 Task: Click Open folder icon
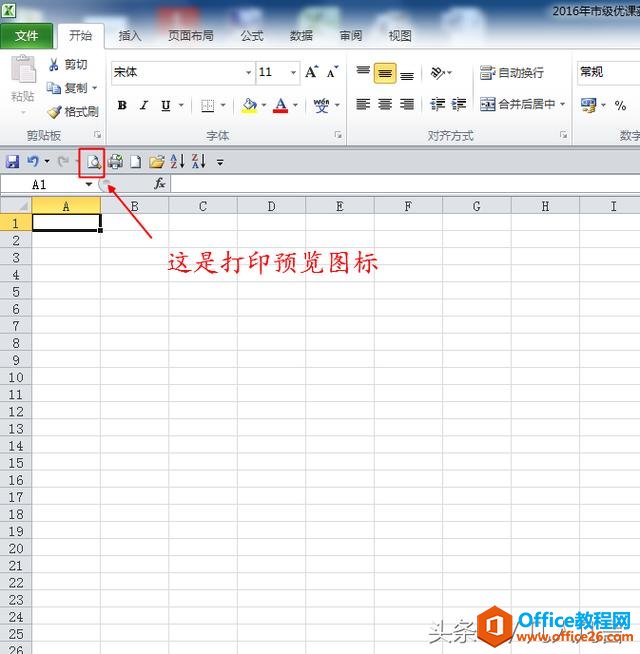pyautogui.click(x=157, y=161)
